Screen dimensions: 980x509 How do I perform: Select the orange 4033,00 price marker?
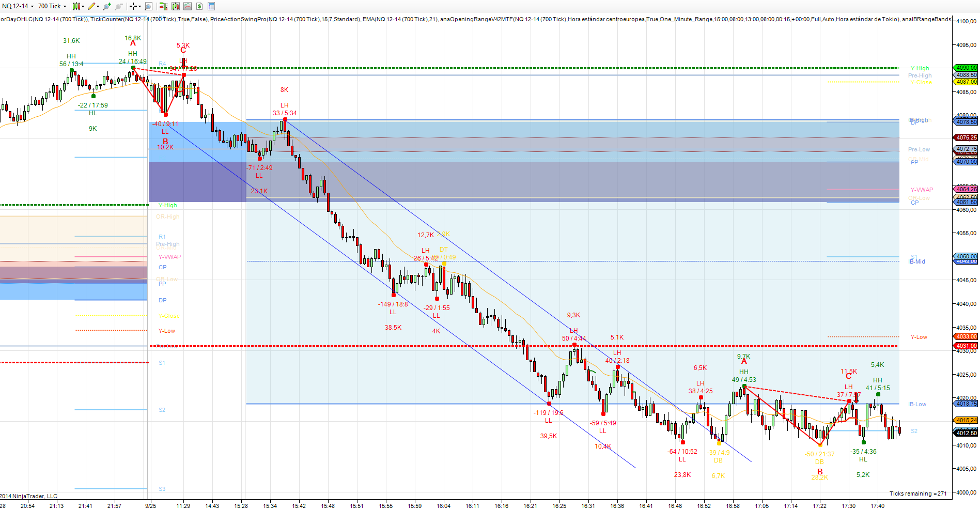pyautogui.click(x=966, y=336)
